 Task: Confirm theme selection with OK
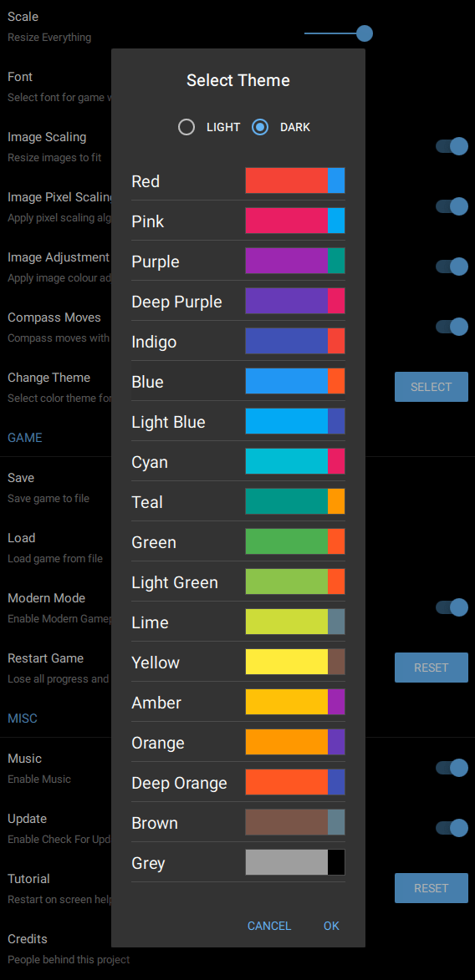coord(332,926)
